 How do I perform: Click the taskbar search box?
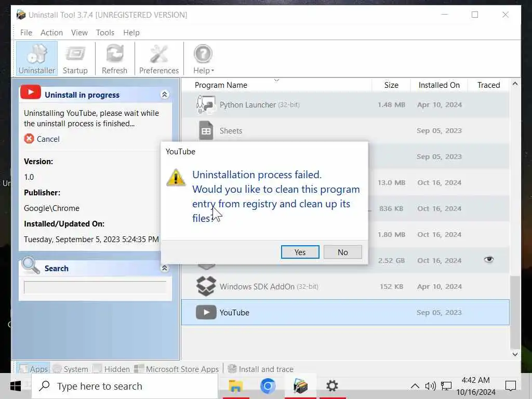click(x=125, y=386)
